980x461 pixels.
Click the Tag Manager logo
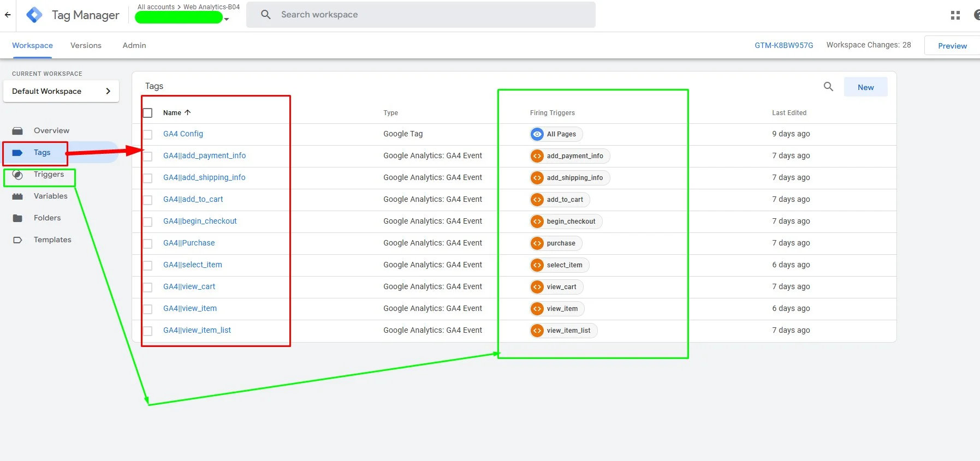click(34, 15)
